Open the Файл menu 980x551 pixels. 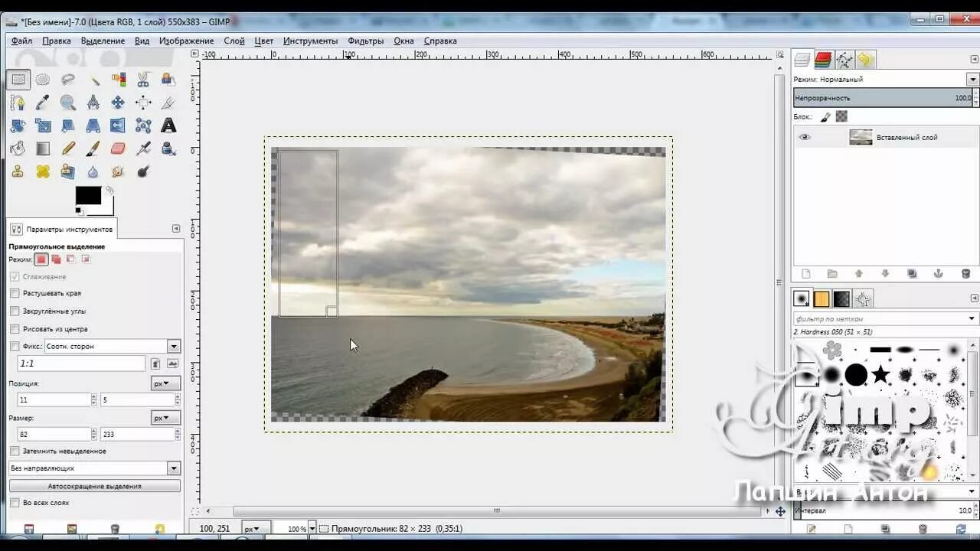(21, 41)
